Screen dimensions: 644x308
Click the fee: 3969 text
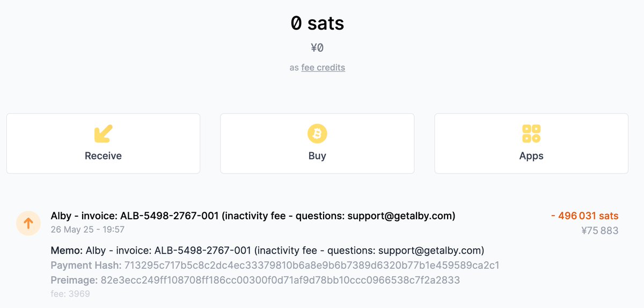(70, 294)
